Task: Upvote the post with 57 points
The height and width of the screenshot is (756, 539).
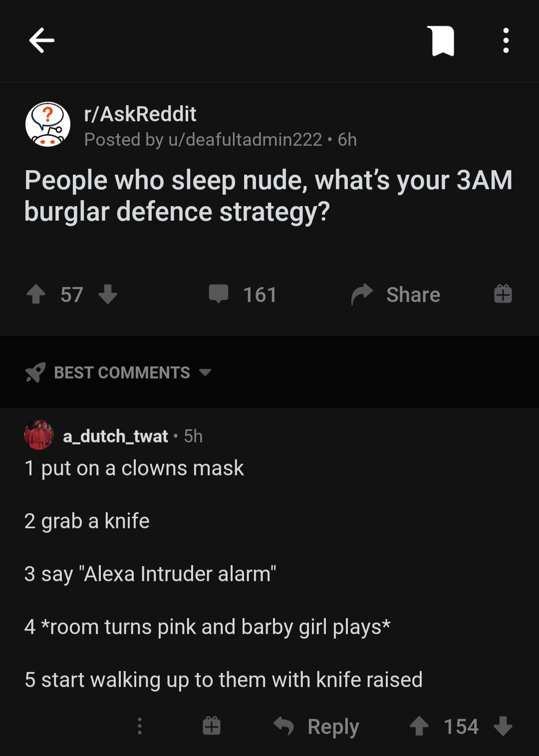Action: 35,294
